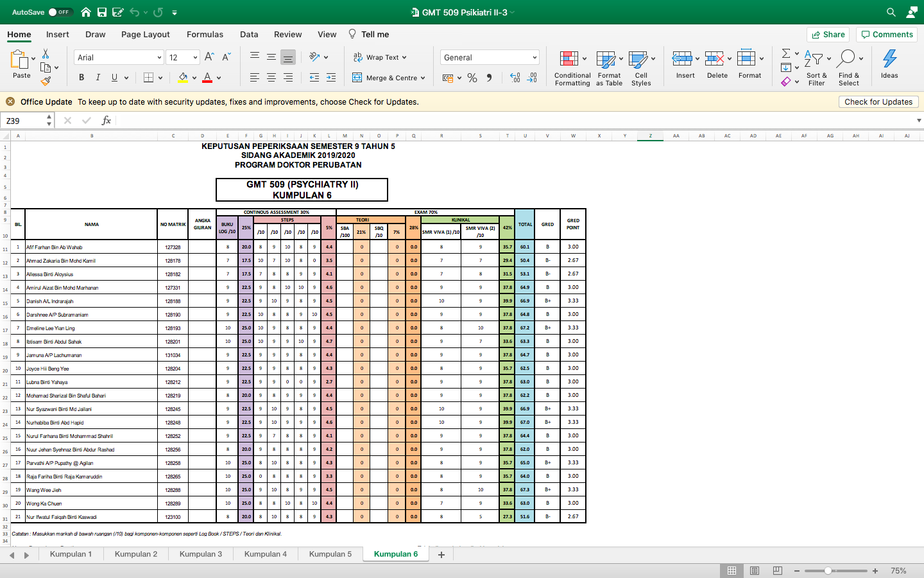Open the General number format dropdown
924x578 pixels.
click(535, 57)
